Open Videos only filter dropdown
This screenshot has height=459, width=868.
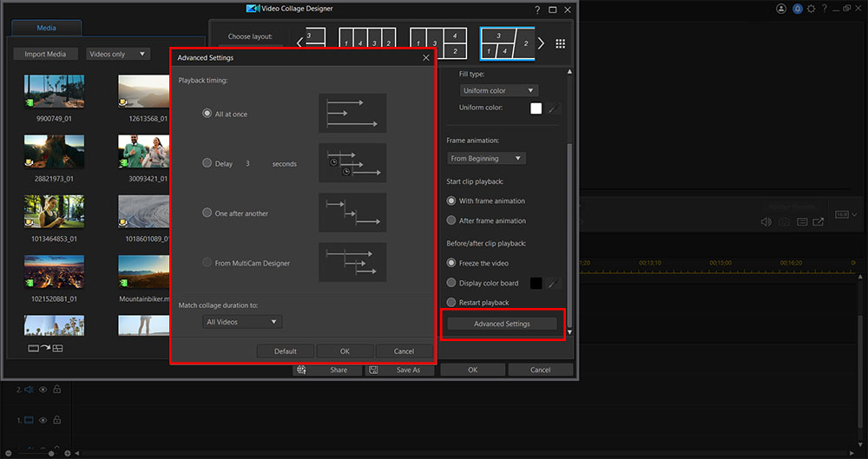118,54
